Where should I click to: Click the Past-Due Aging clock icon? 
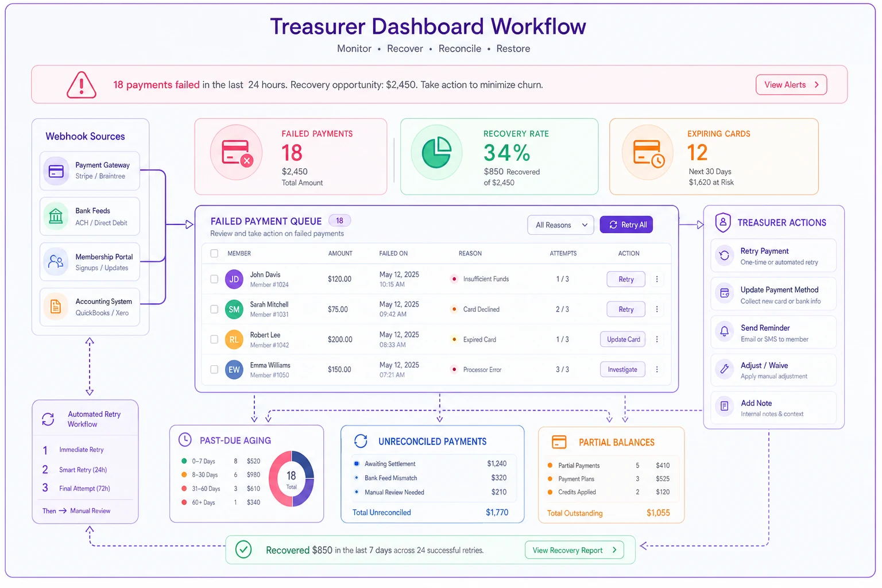(x=185, y=440)
